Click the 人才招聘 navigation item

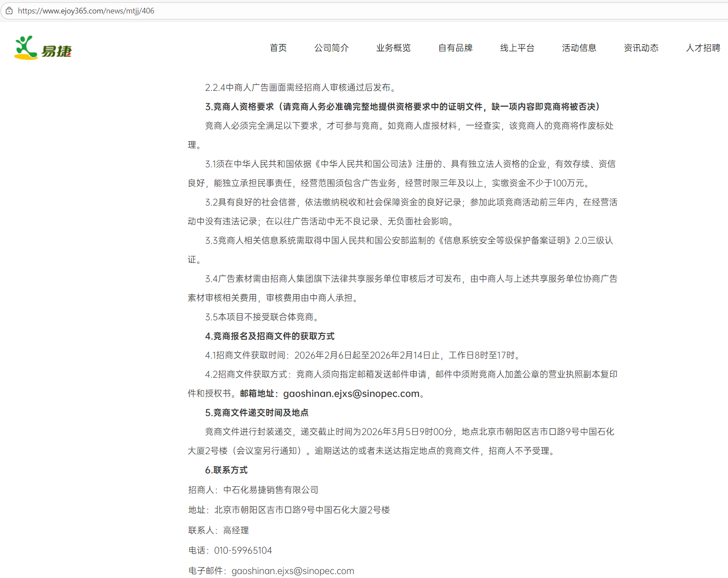703,48
